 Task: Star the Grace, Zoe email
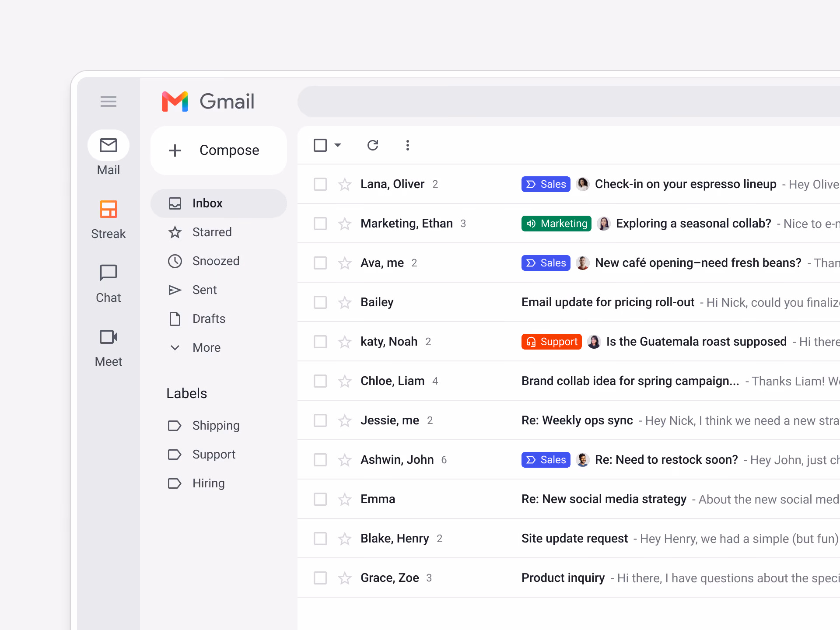[345, 578]
